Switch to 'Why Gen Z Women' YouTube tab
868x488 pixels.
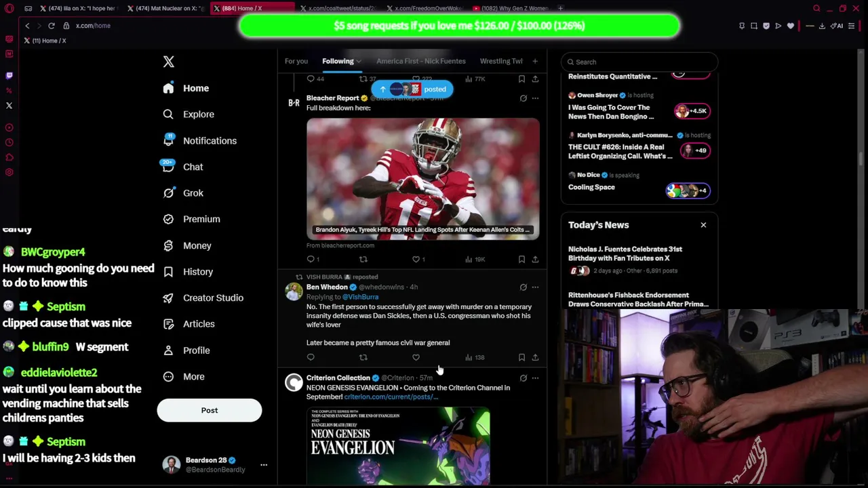click(x=511, y=8)
